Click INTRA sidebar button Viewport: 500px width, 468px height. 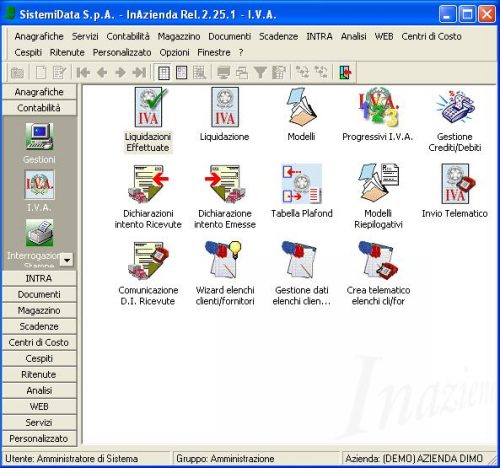pos(39,278)
